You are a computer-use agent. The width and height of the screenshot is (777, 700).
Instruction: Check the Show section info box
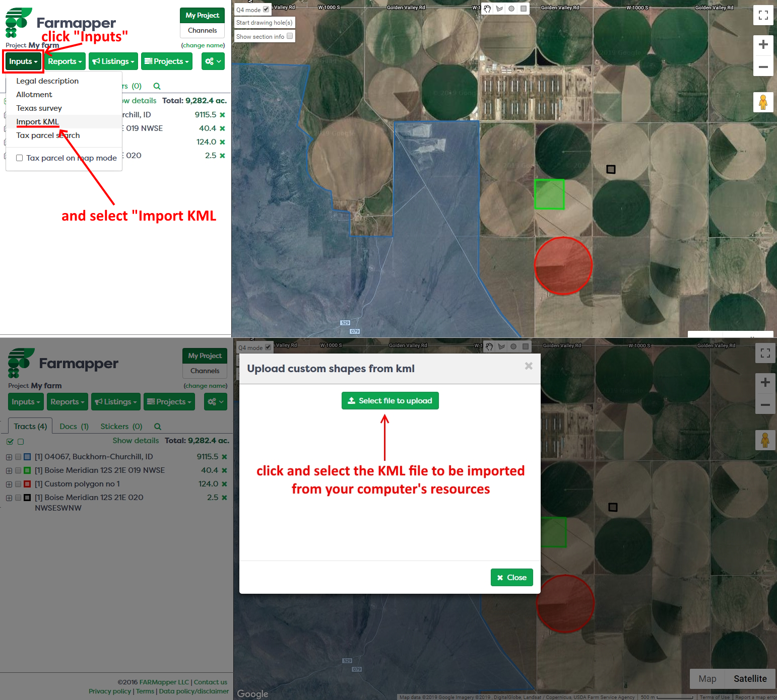(290, 36)
